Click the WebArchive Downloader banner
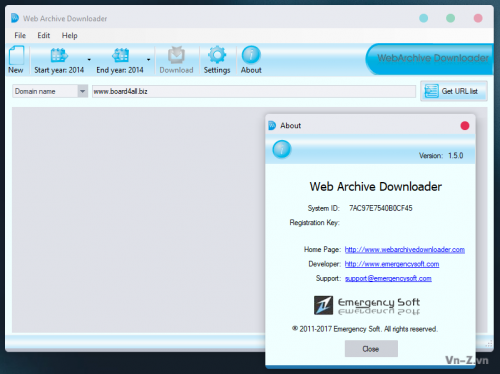The height and width of the screenshot is (374, 500). [x=430, y=59]
